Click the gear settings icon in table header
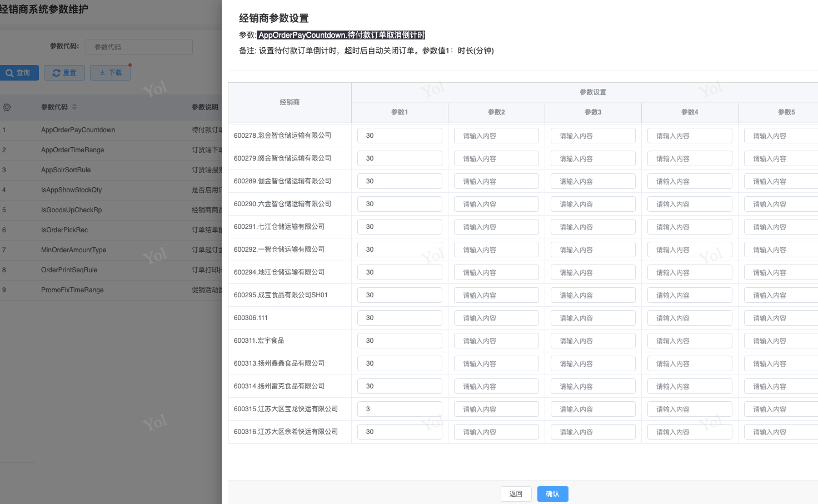The image size is (818, 504). pos(7,107)
